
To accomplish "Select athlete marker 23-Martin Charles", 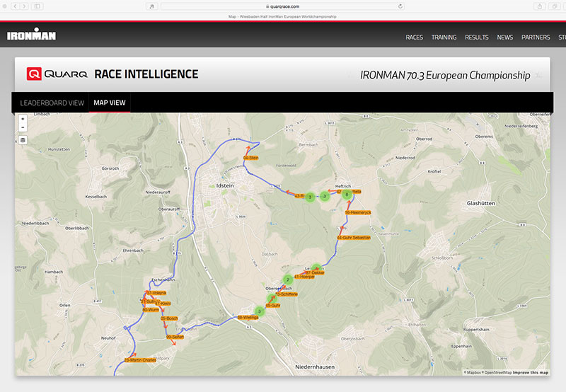I will tap(140, 360).
